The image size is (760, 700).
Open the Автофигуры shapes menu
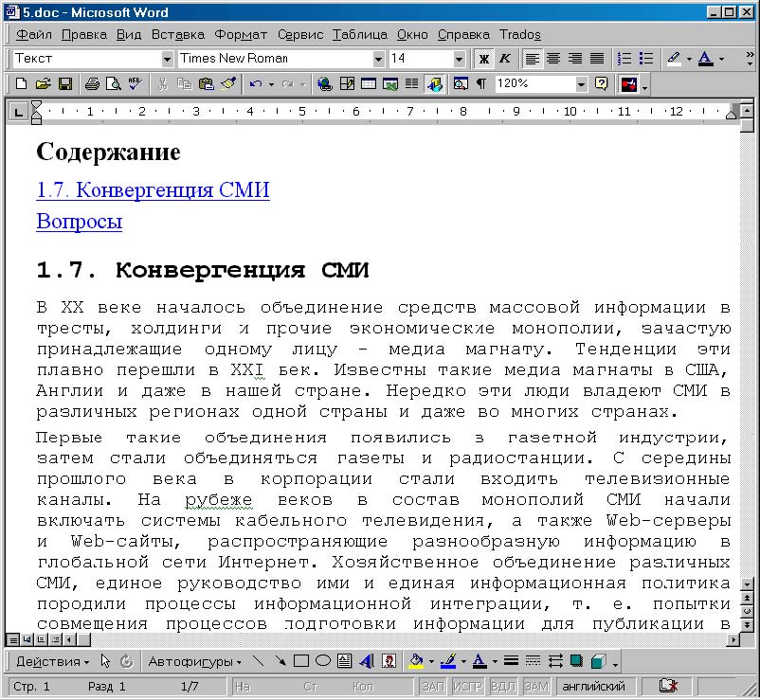coord(195,661)
